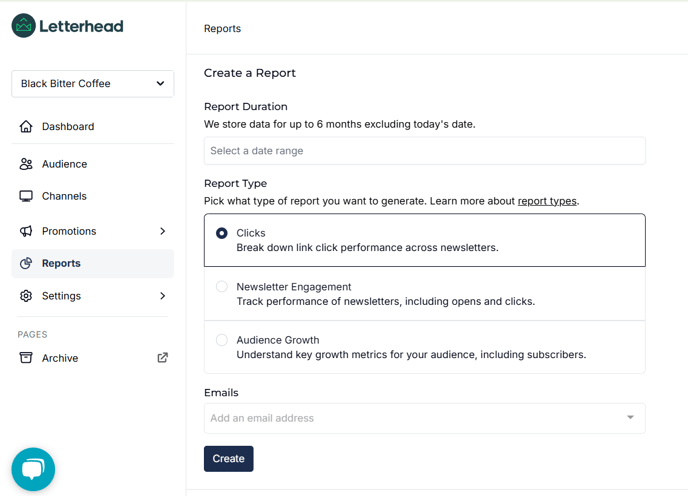688x496 pixels.
Task: Click the Promotions megaphone icon
Action: 26,231
